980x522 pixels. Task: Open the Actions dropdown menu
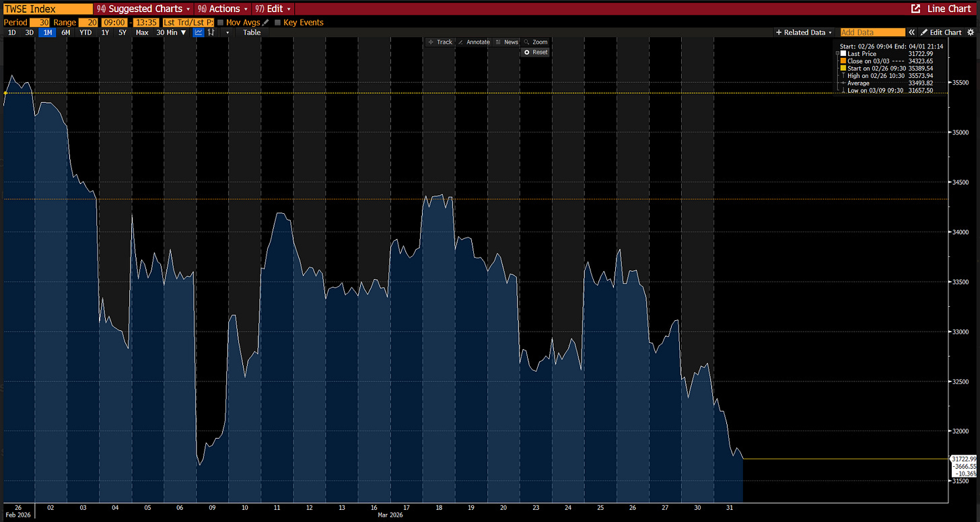(223, 9)
